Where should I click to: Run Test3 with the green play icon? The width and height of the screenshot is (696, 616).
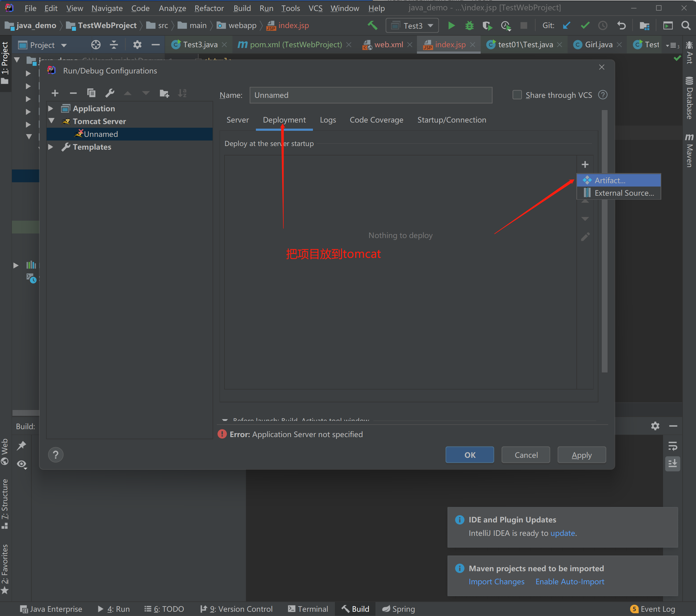[451, 26]
